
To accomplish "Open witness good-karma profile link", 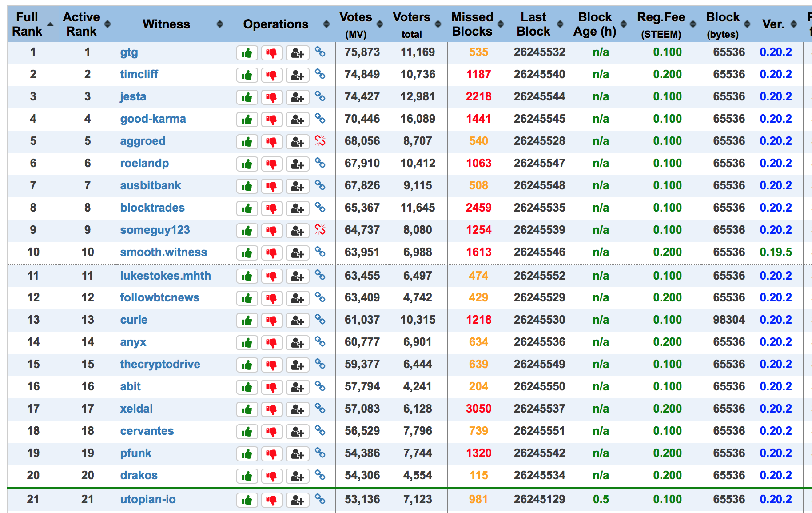I will click(153, 119).
